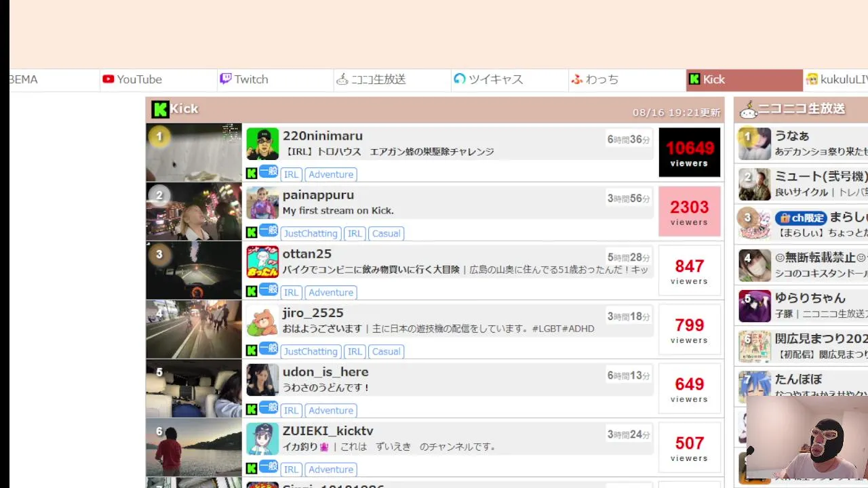868x488 pixels.
Task: Click the Kick logo in section header
Action: click(x=160, y=109)
